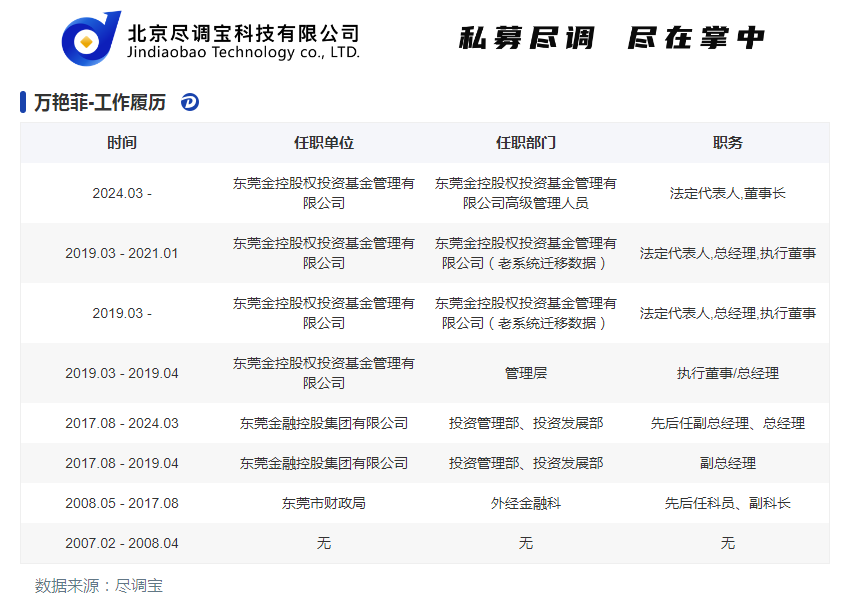Select the 外经金融科 department cell
Image resolution: width=850 pixels, height=605 pixels.
tap(525, 503)
